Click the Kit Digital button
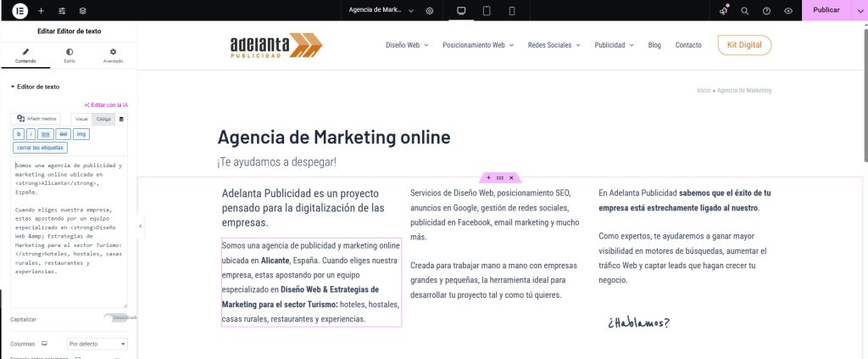This screenshot has width=868, height=359. [744, 45]
